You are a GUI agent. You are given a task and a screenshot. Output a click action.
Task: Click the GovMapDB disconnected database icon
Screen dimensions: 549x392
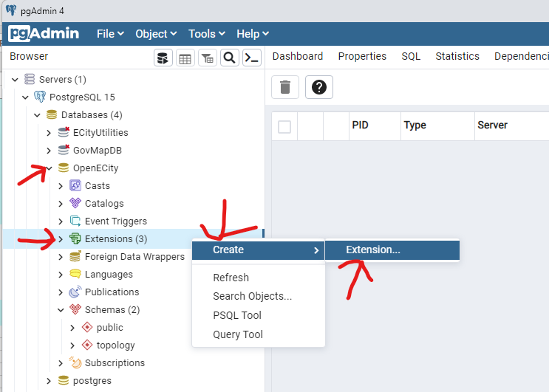[64, 151]
